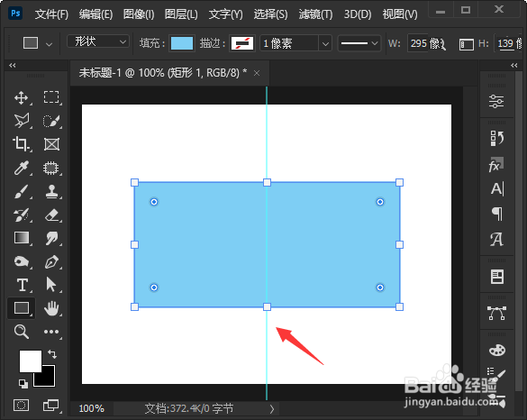This screenshot has height=420, width=527.
Task: Click the fill color swatch
Action: pyautogui.click(x=182, y=43)
